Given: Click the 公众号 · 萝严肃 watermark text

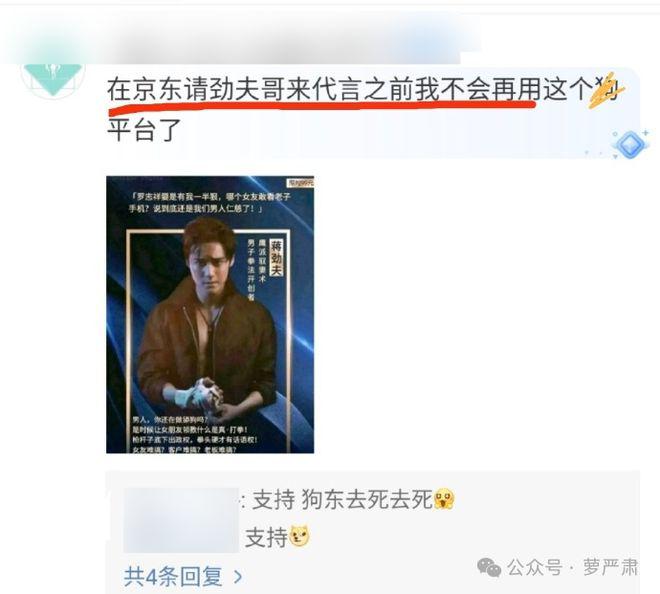Looking at the screenshot, I should click(x=572, y=567).
